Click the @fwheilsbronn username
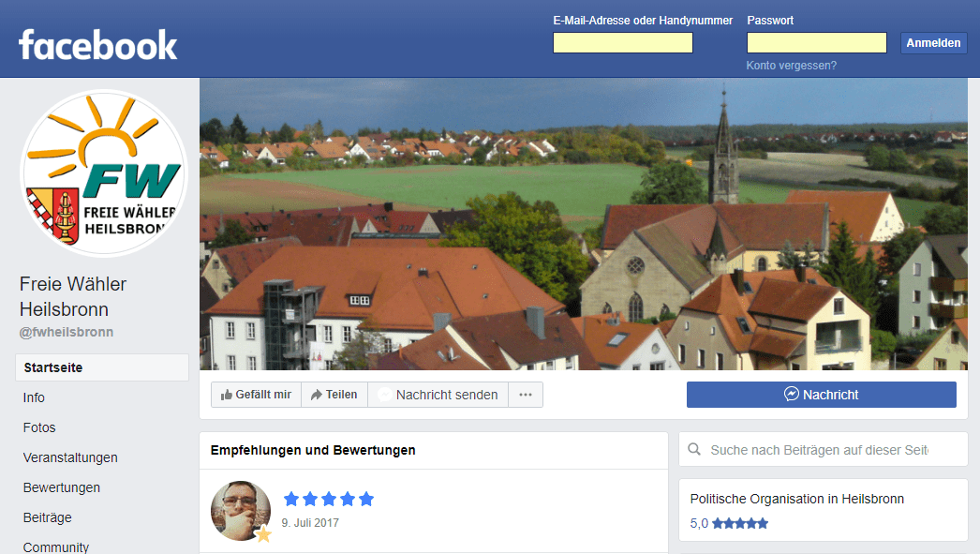 (67, 332)
